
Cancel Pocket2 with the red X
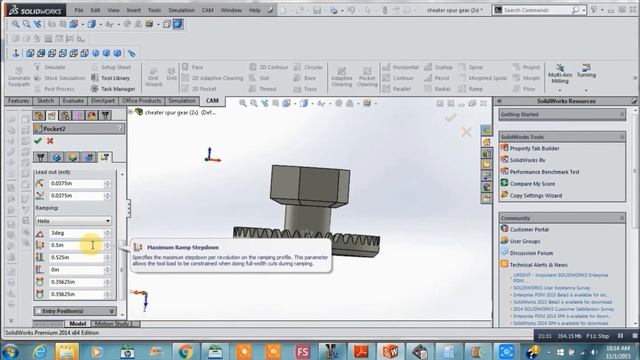(x=50, y=141)
